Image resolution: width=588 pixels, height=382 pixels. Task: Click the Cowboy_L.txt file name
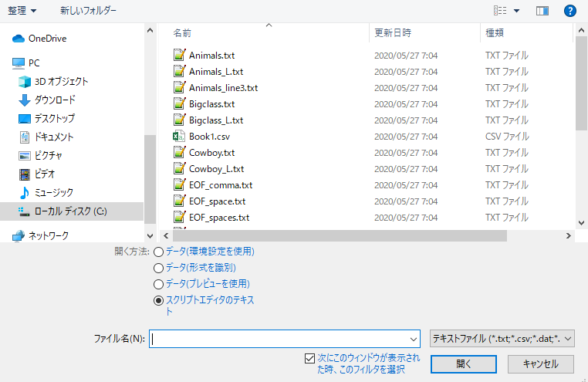point(216,169)
